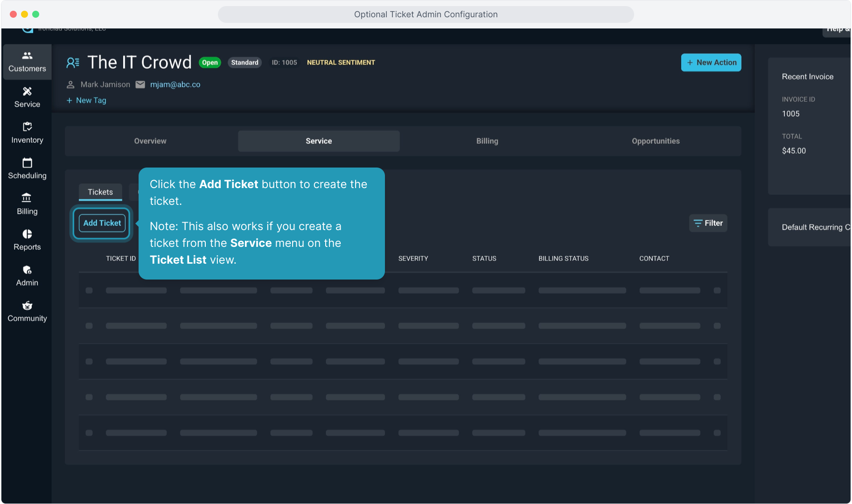Select the Billing tab in customer view

pyautogui.click(x=487, y=141)
